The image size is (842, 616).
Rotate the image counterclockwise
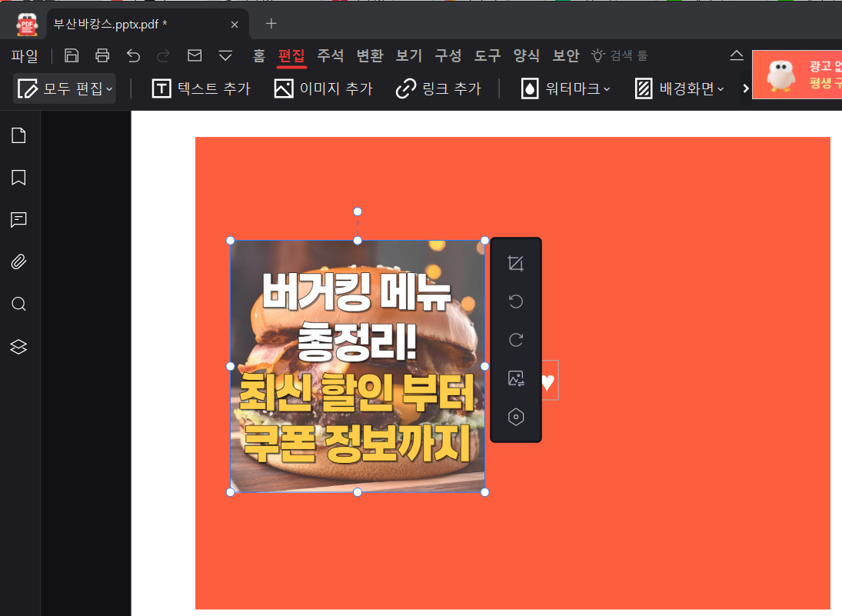pos(515,301)
